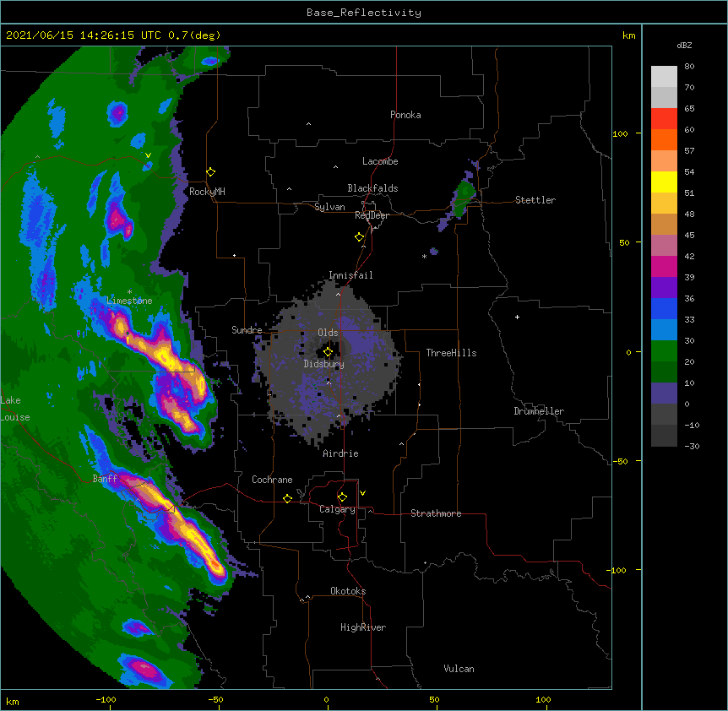Screen dimensions: 728x711
Task: Click the 30 dBZ green legend swatch
Action: coord(664,351)
